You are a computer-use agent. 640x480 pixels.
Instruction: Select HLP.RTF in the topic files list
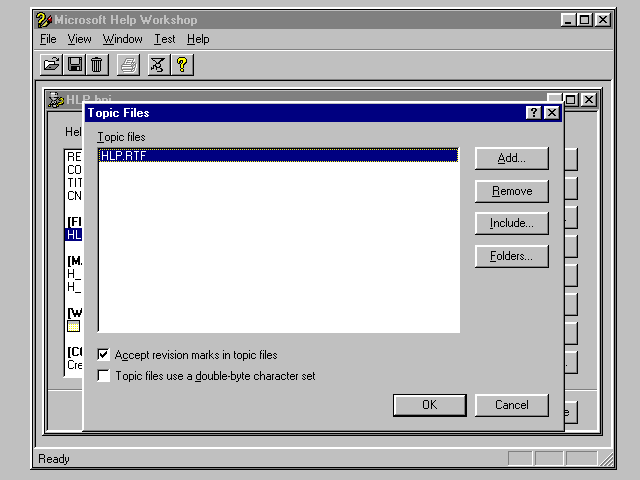123,156
